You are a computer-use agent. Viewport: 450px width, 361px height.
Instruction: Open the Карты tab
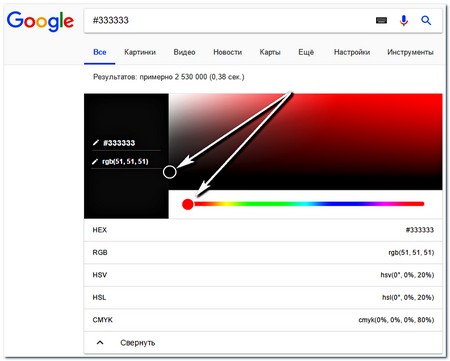270,52
